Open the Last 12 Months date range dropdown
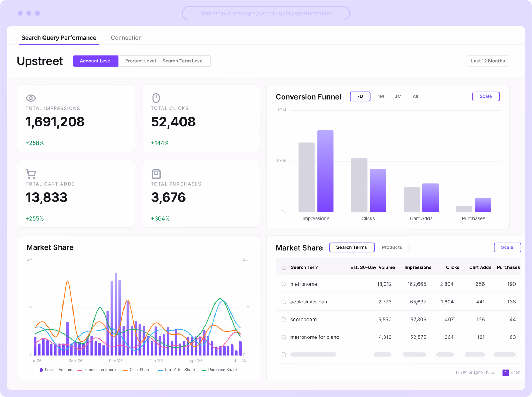Screen dimensions: 532x397 [488, 61]
